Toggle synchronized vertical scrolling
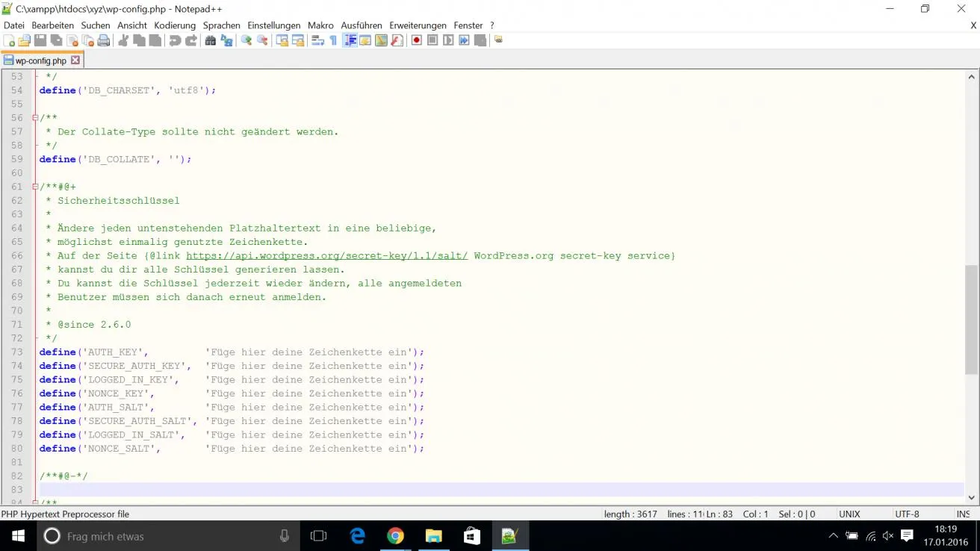This screenshot has height=551, width=980. tap(282, 40)
